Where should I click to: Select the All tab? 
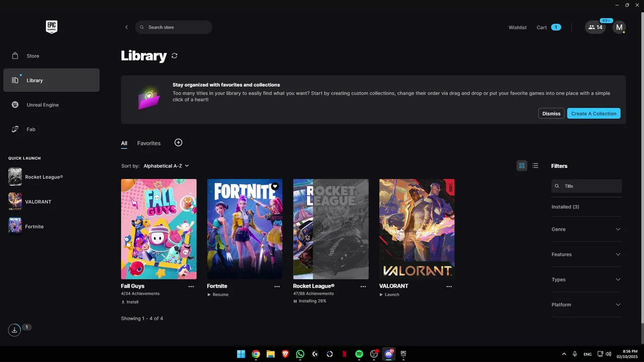[x=124, y=143]
